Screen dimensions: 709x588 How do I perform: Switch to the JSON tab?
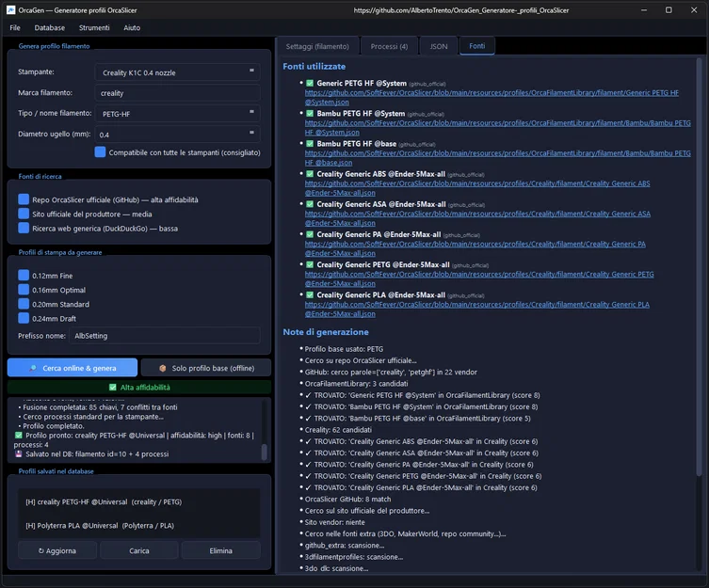(x=439, y=46)
